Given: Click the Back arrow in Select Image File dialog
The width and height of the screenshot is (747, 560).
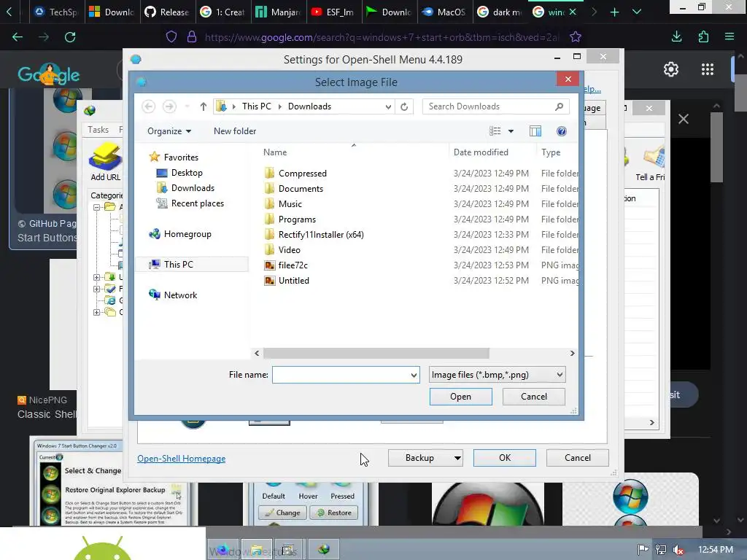Looking at the screenshot, I should [149, 106].
